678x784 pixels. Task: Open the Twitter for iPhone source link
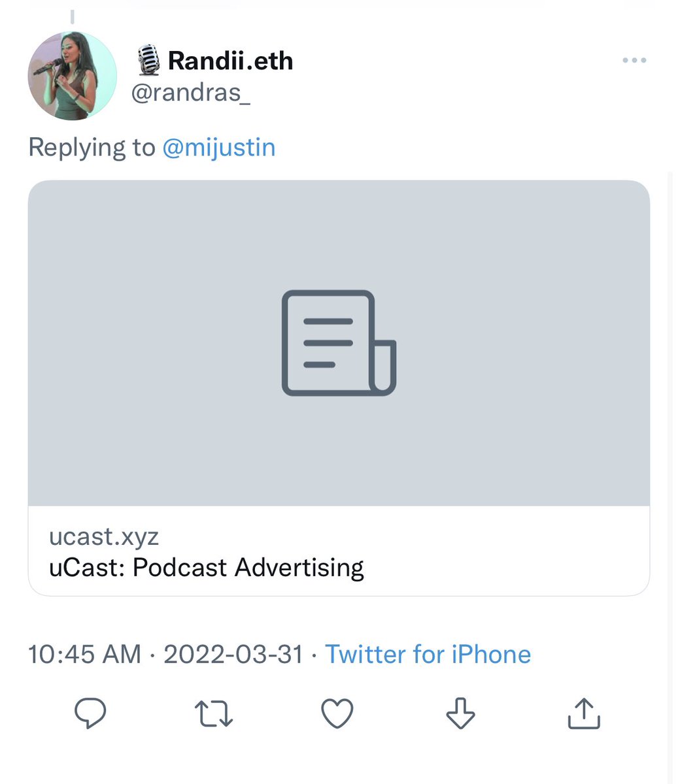(428, 654)
